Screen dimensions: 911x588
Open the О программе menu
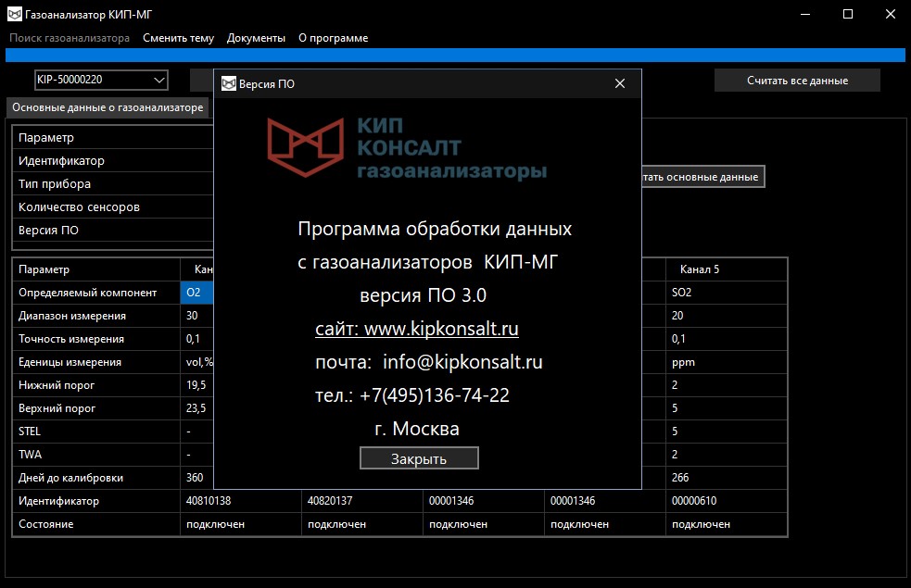click(x=333, y=38)
